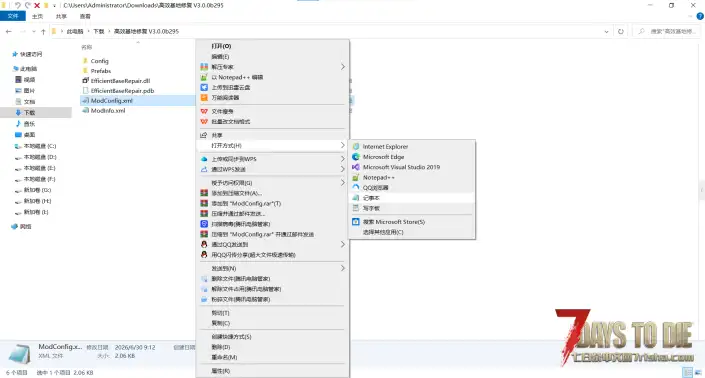The height and width of the screenshot is (378, 705).
Task: Click the 万能阅读器 menu entry
Action: [272, 98]
